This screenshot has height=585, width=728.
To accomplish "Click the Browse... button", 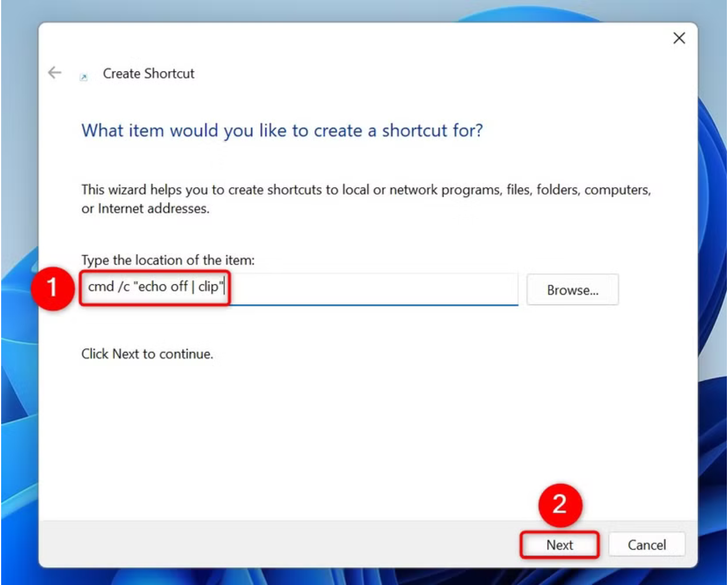I will 572,290.
